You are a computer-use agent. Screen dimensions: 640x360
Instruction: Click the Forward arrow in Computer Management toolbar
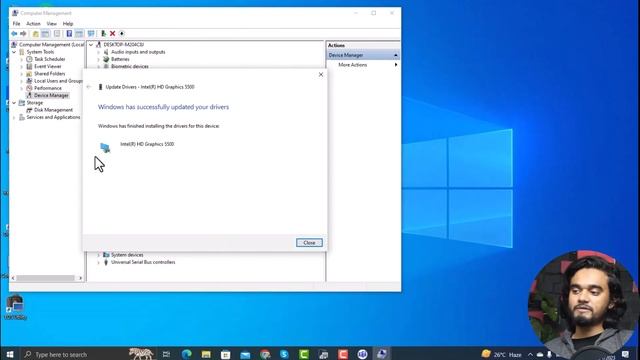coord(23,33)
